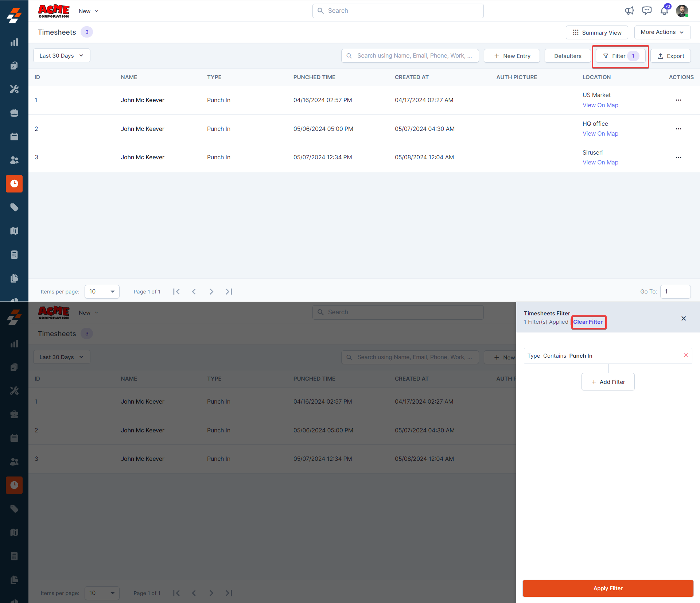Click the Add Filter button

click(608, 382)
